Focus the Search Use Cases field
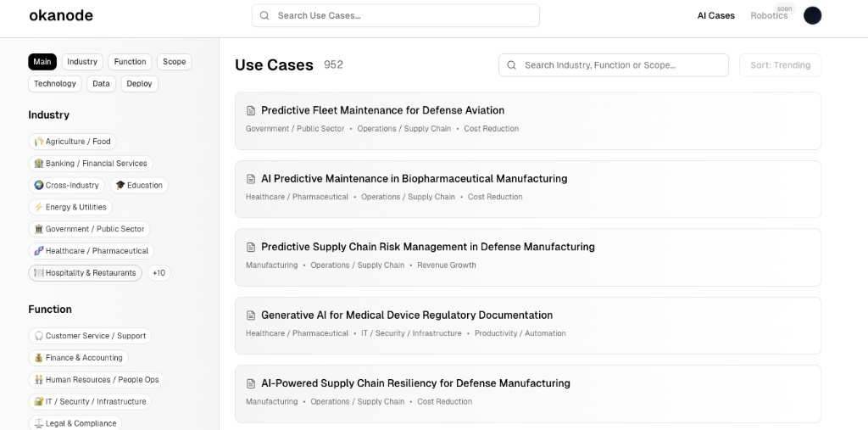The image size is (868, 430). click(x=395, y=15)
